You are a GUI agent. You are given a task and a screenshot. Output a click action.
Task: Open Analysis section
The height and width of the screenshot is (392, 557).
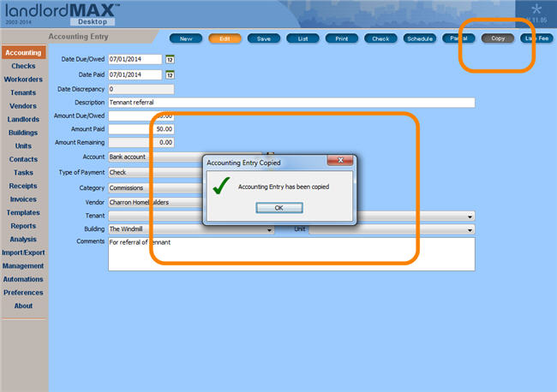[x=23, y=240]
